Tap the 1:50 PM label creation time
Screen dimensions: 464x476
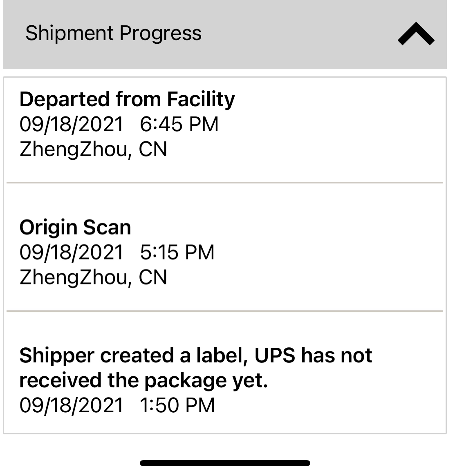click(177, 405)
